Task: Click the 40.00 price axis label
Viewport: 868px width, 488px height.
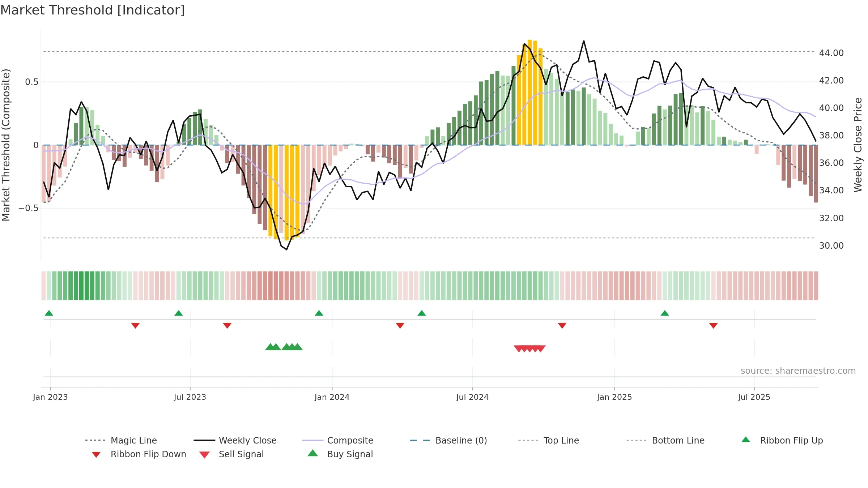Action: pos(831,108)
